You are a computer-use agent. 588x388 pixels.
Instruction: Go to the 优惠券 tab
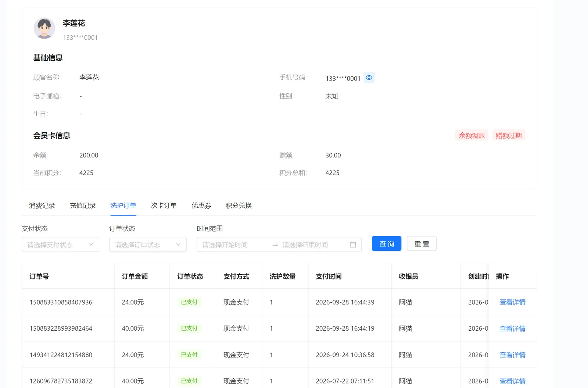201,206
